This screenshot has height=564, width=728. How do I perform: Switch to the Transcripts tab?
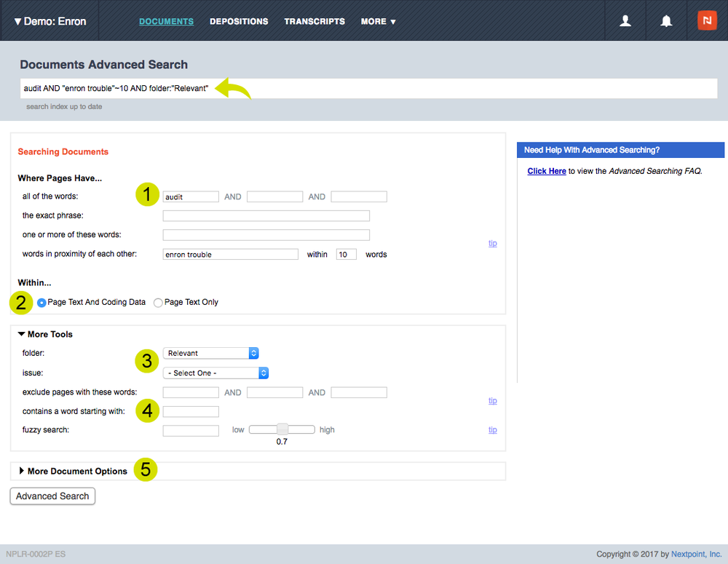[x=314, y=21]
